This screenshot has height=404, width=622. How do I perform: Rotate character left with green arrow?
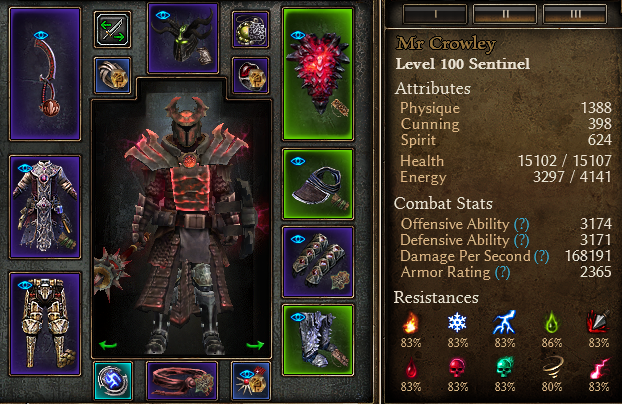pyautogui.click(x=108, y=345)
